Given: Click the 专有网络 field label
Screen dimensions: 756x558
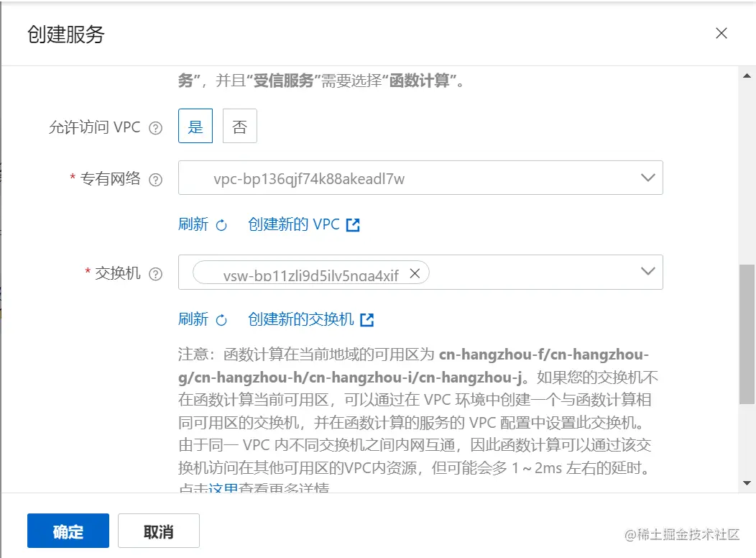Looking at the screenshot, I should [x=111, y=178].
